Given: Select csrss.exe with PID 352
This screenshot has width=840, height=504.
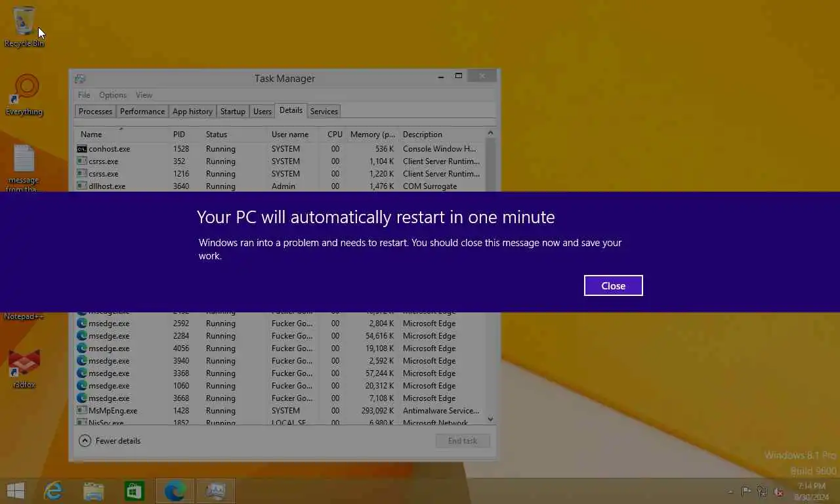Looking at the screenshot, I should (280, 161).
